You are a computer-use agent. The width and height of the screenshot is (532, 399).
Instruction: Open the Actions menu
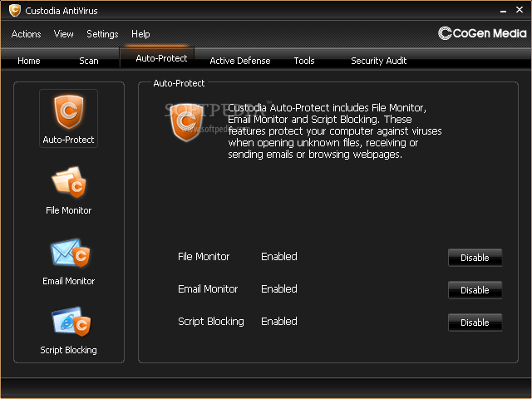coord(26,34)
